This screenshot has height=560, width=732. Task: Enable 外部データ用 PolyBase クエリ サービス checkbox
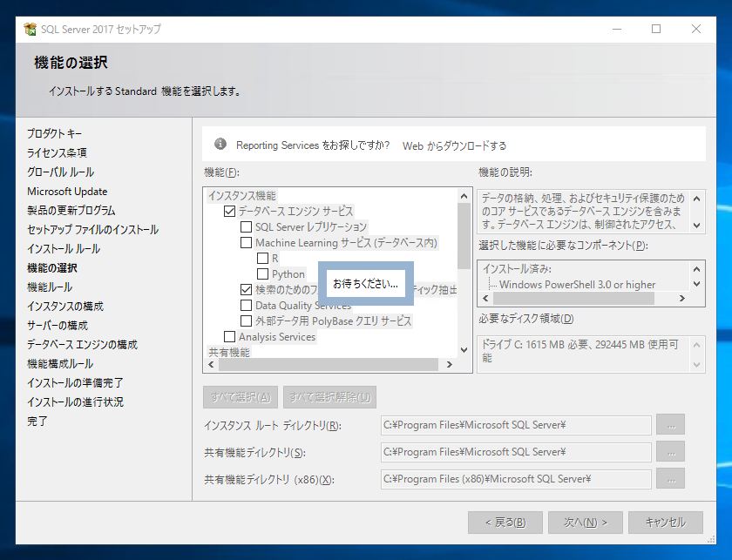pos(246,321)
